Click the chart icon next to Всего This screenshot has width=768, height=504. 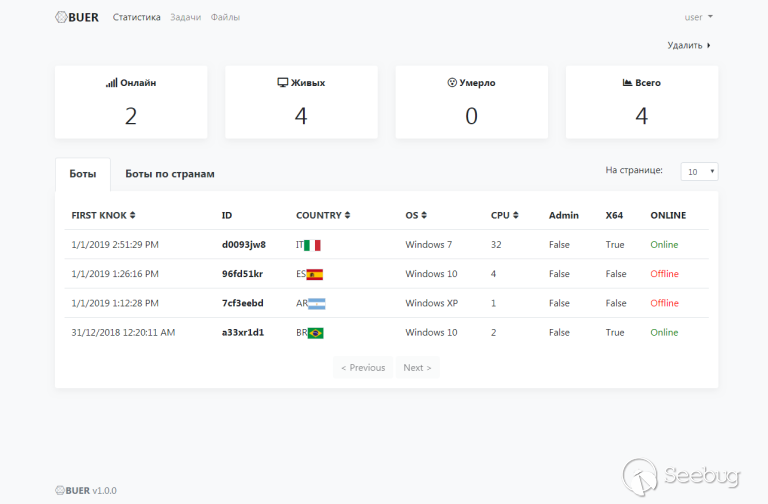[626, 83]
